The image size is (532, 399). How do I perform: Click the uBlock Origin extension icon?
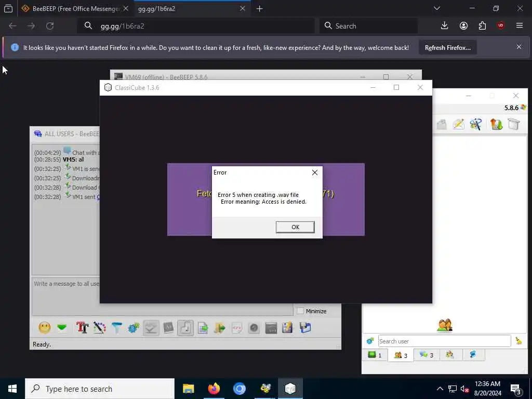pos(501,25)
